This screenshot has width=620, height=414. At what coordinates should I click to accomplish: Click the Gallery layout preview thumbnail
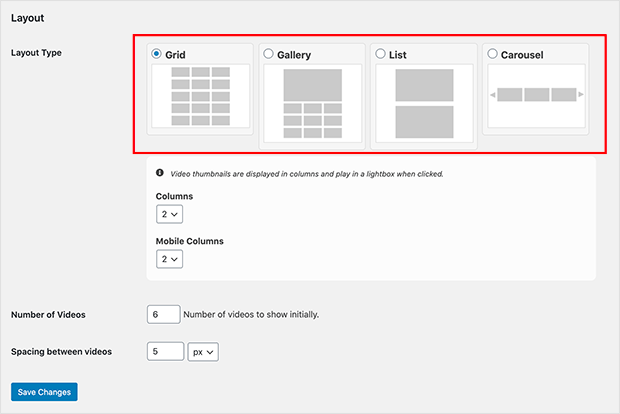312,103
